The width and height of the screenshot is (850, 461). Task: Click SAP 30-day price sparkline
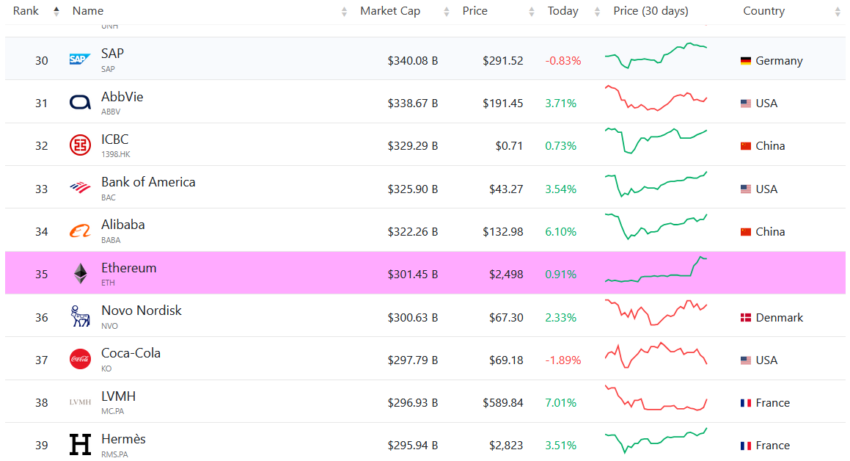pos(656,55)
